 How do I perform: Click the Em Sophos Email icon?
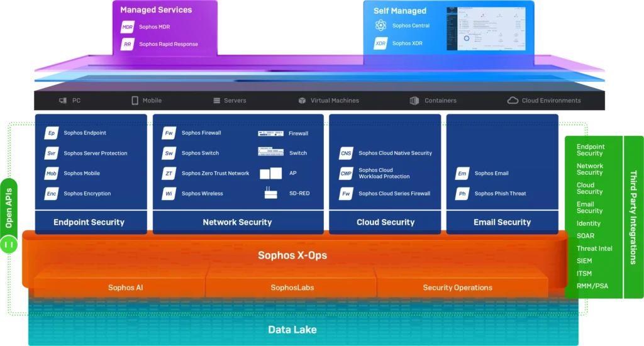462,174
